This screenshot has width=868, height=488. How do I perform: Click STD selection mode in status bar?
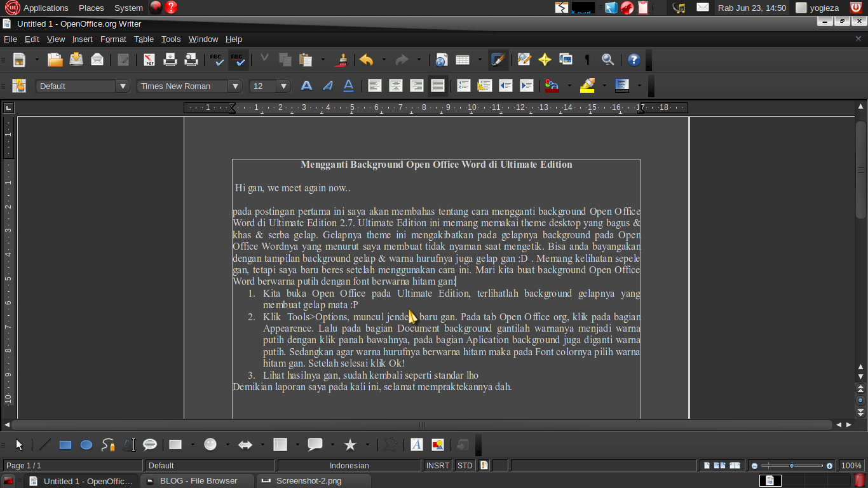pos(465,466)
